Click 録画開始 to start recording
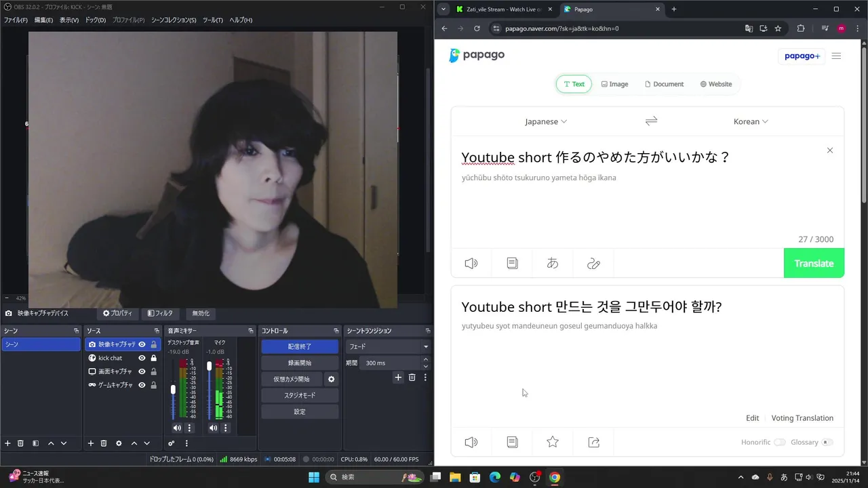This screenshot has width=868, height=488. click(x=300, y=363)
